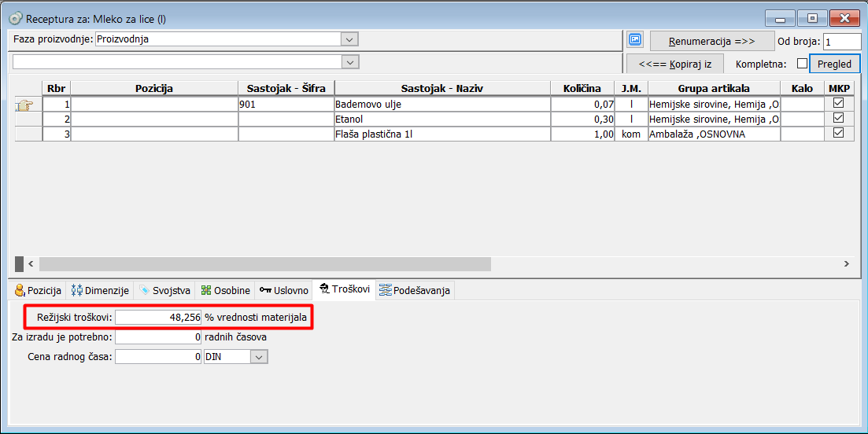Click the scrollbar right arrow
The height and width of the screenshot is (434, 868).
(x=847, y=263)
